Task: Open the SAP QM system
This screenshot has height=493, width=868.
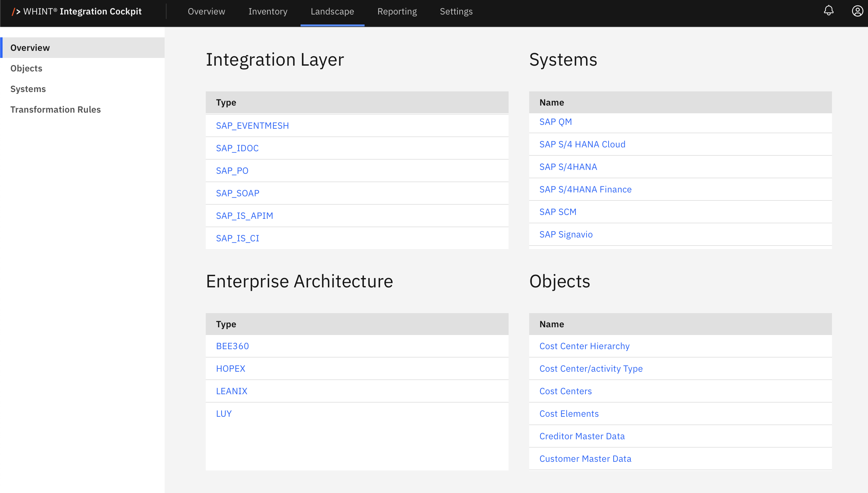Action: click(556, 122)
